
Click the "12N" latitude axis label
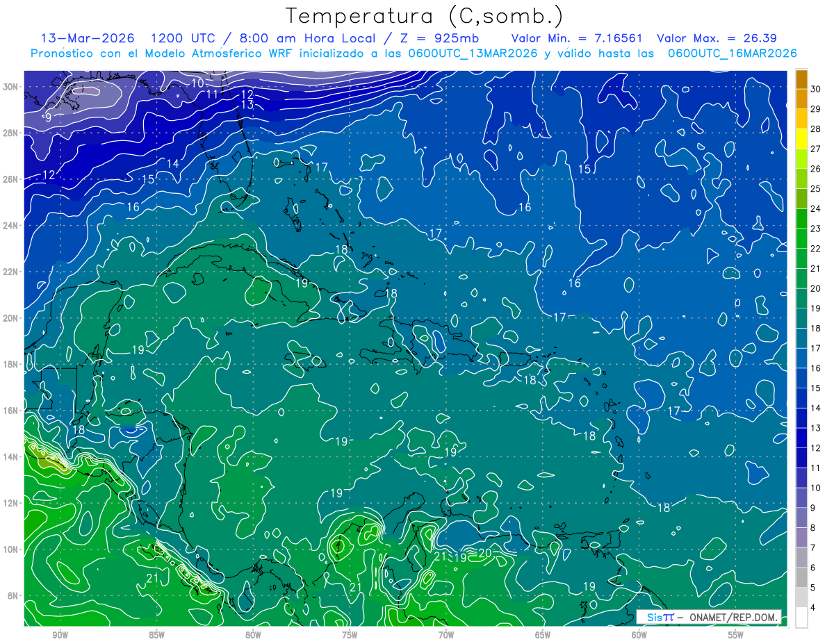[x=11, y=503]
